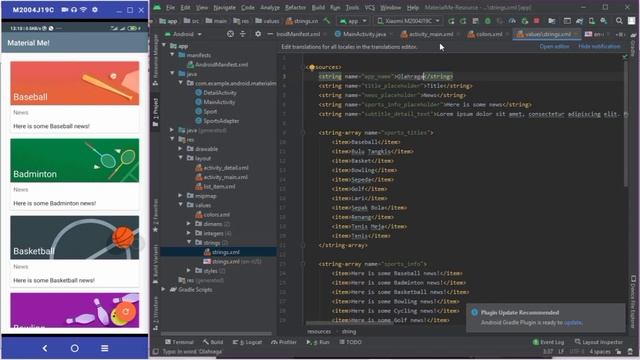Click the values breadcrumb in navigation bar
This screenshot has width=640, height=360.
[267, 20]
